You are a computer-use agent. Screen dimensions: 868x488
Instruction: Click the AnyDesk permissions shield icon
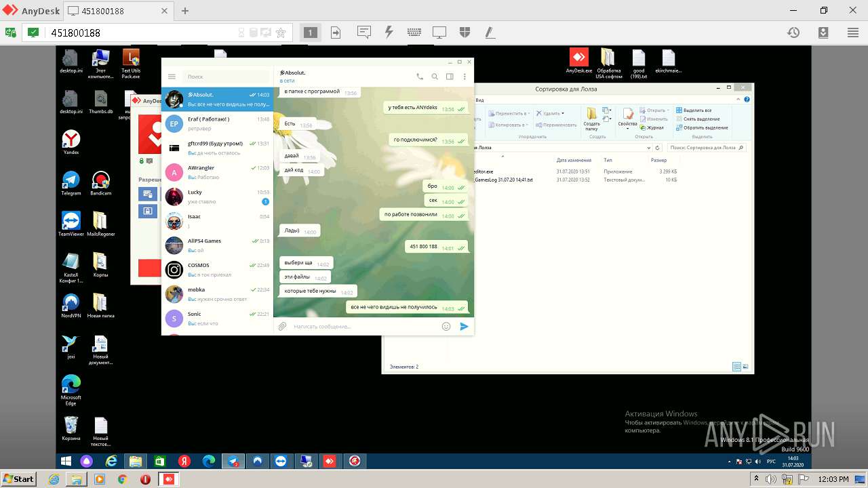point(465,33)
